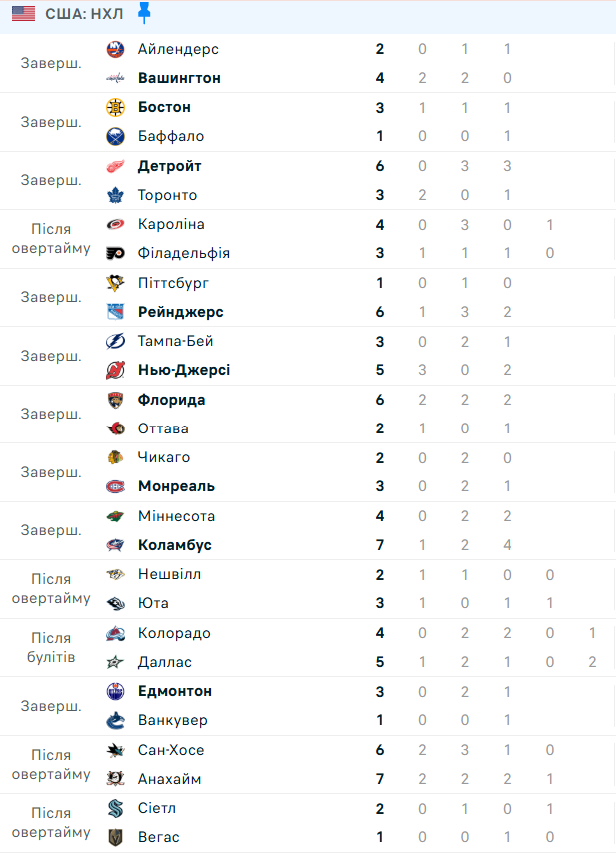The height and width of the screenshot is (853, 616).
Task: Click the Айлендерс team logo
Action: tap(115, 49)
